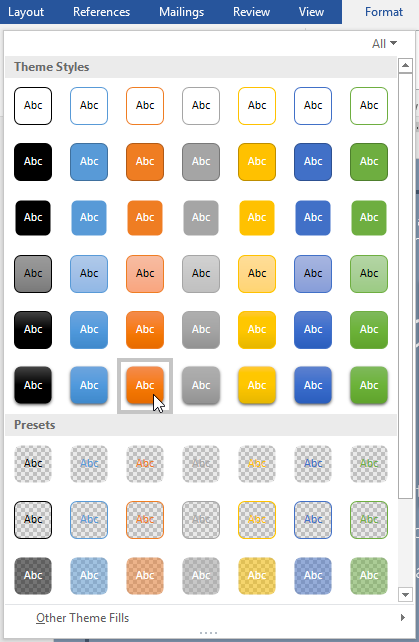Click the gallery scroll up arrow

click(x=405, y=65)
